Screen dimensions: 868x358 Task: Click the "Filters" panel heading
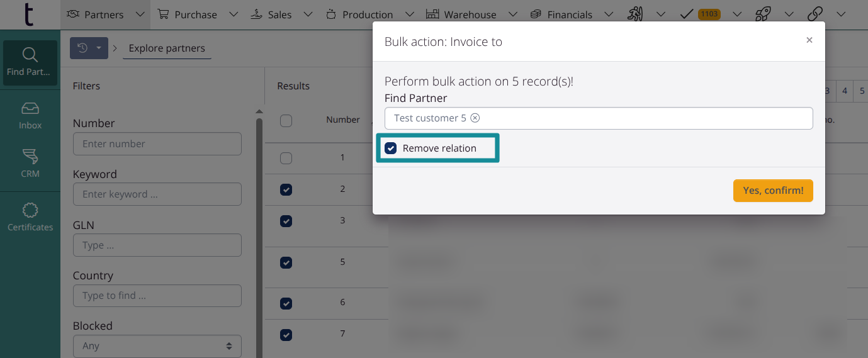point(86,86)
